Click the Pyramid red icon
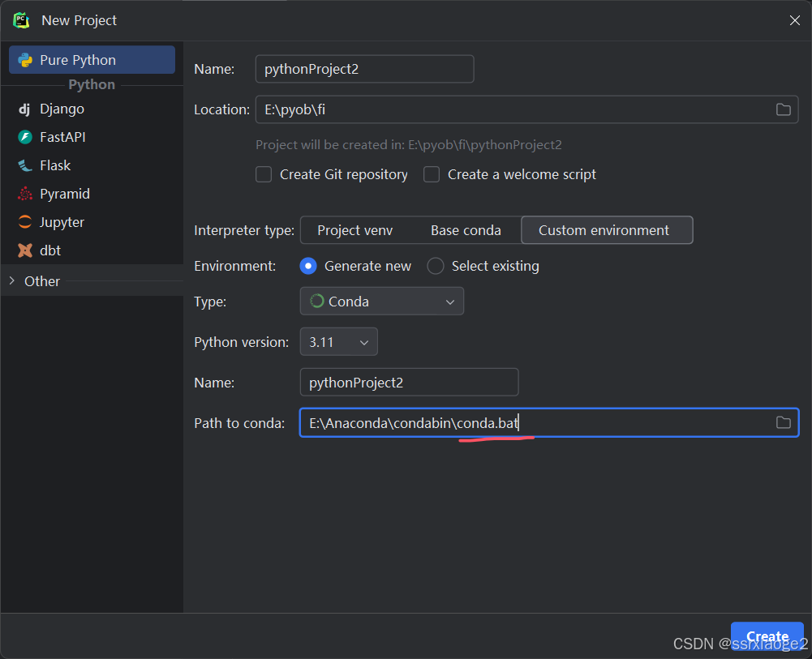The image size is (812, 659). 25,194
